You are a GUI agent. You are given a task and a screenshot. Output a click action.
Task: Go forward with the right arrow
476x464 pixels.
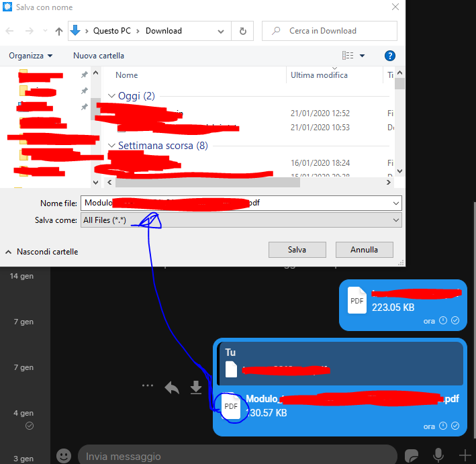(29, 31)
